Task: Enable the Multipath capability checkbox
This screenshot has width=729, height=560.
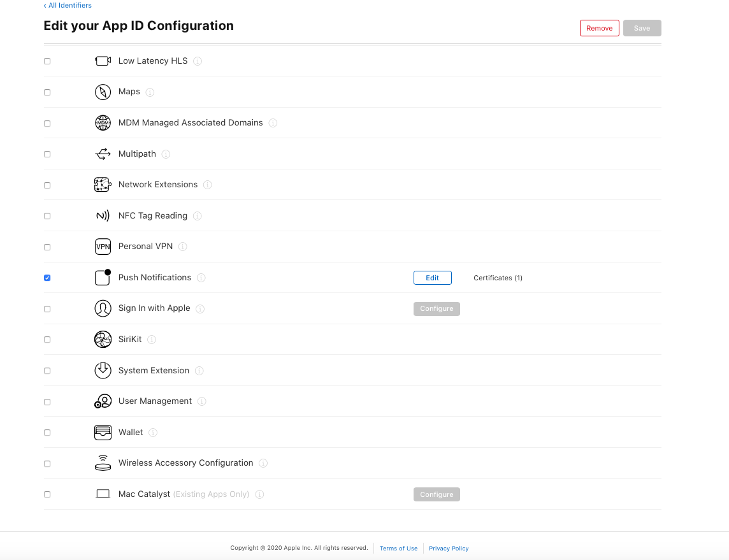Action: (47, 154)
